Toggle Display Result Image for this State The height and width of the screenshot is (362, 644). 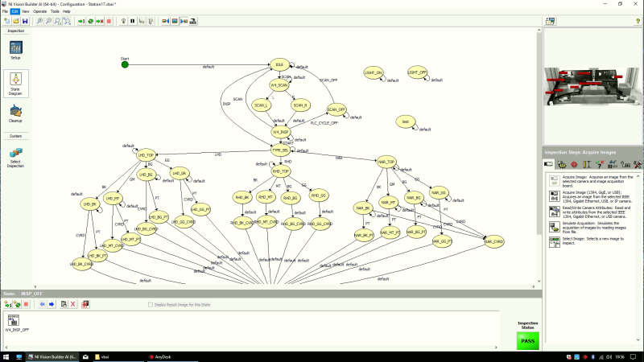(151, 304)
